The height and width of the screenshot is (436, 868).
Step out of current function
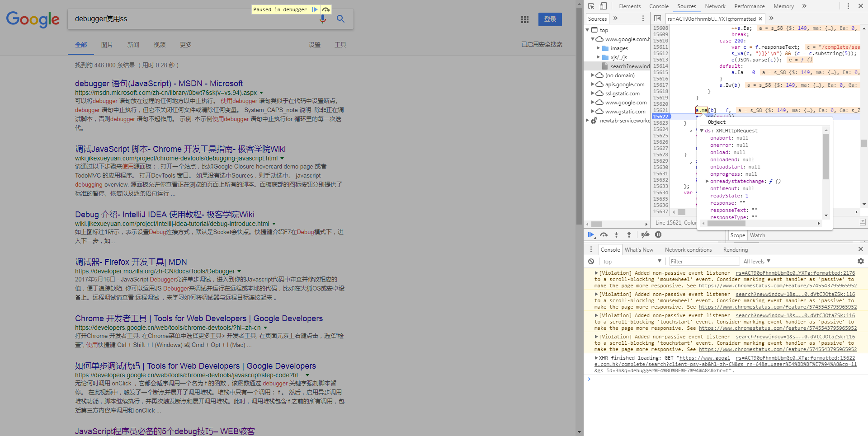click(629, 234)
